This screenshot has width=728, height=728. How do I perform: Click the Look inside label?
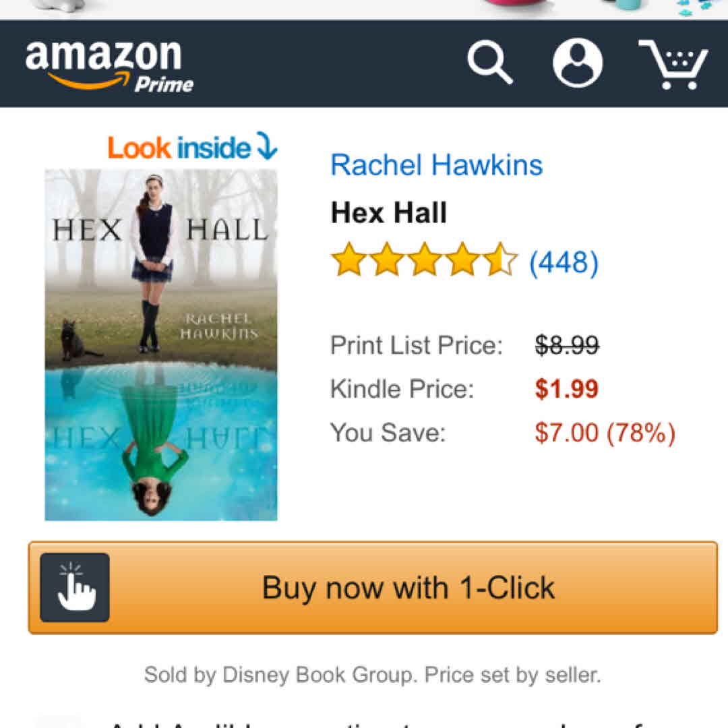pos(180,148)
